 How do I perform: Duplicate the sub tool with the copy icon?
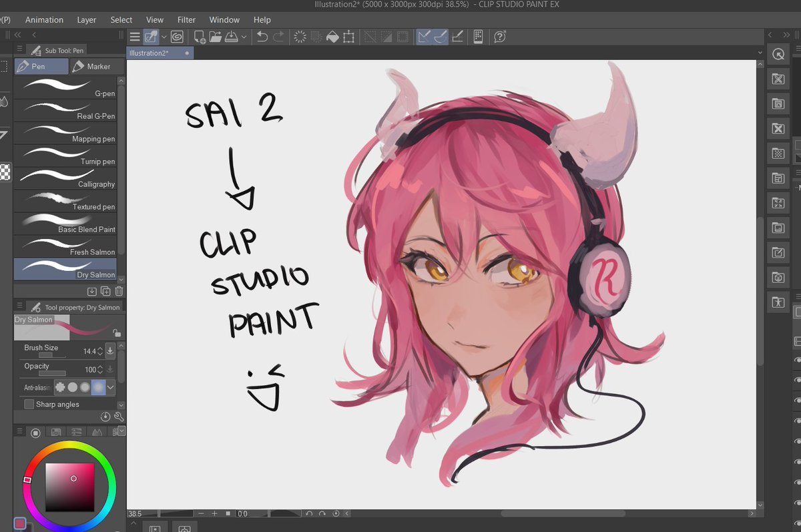pyautogui.click(x=105, y=291)
